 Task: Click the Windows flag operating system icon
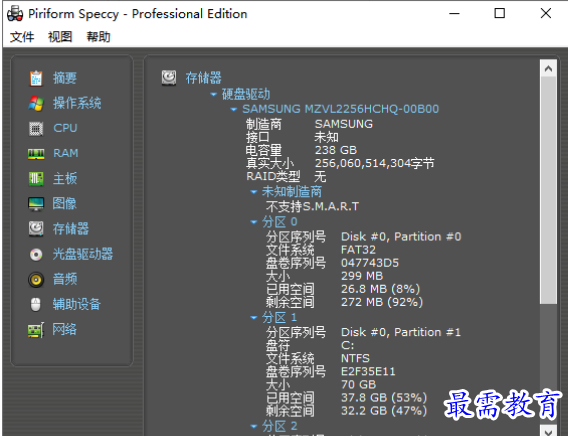[x=36, y=103]
